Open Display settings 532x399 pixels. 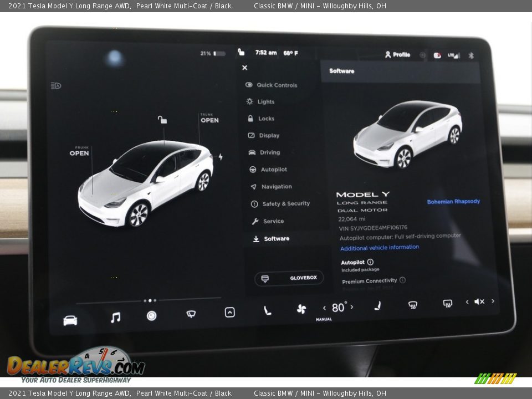264,135
